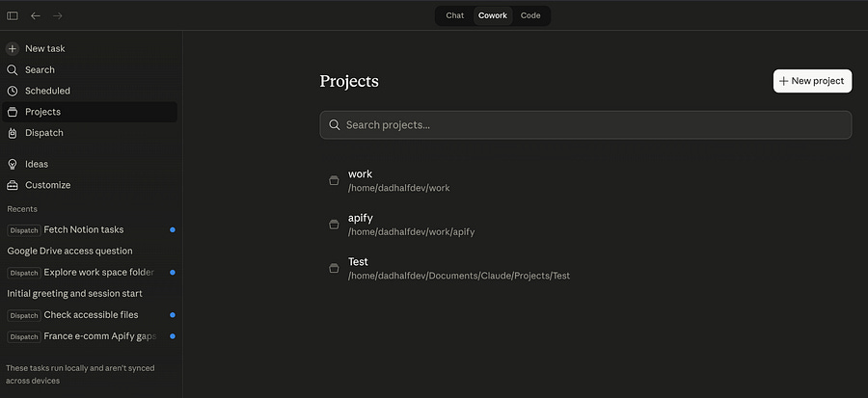Open Dispatch from the sidebar
The height and width of the screenshot is (398, 868).
[x=43, y=133]
